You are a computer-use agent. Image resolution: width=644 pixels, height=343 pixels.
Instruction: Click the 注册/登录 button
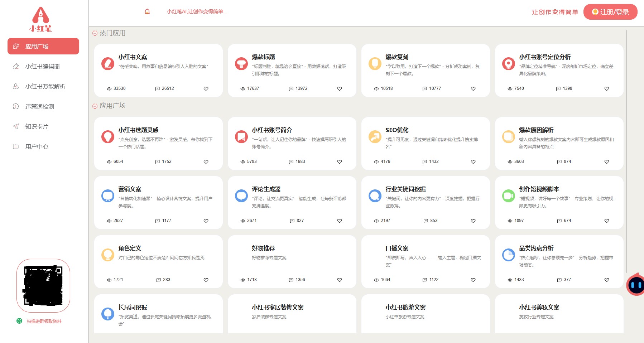pos(610,11)
